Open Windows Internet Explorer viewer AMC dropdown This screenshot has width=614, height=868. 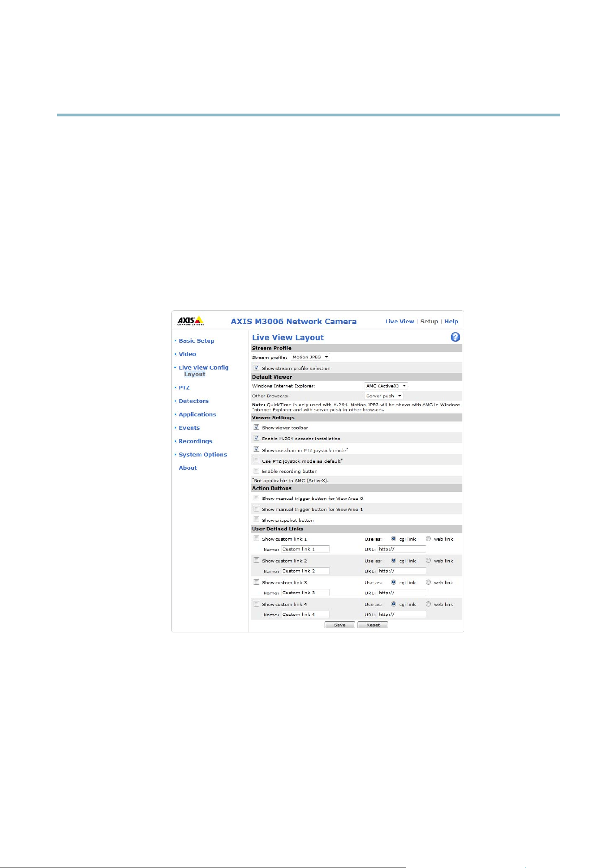click(386, 386)
